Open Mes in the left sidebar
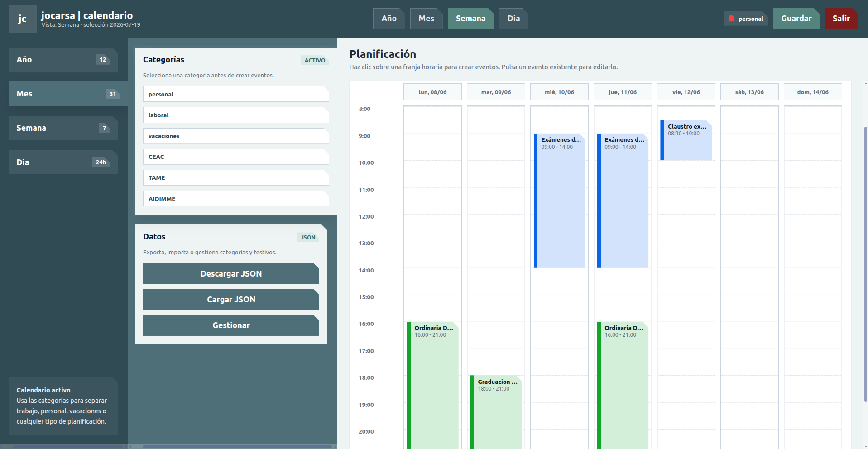Image resolution: width=868 pixels, height=449 pixels. (68, 94)
